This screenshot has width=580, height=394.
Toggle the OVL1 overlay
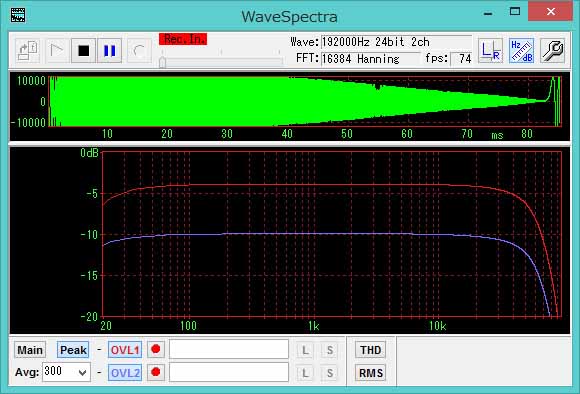tap(125, 350)
